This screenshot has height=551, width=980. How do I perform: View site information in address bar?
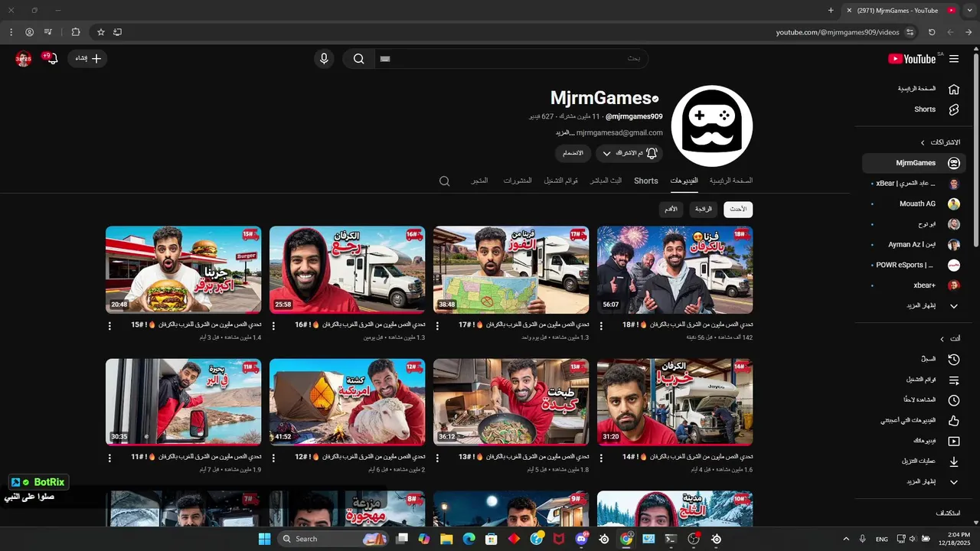(x=910, y=32)
